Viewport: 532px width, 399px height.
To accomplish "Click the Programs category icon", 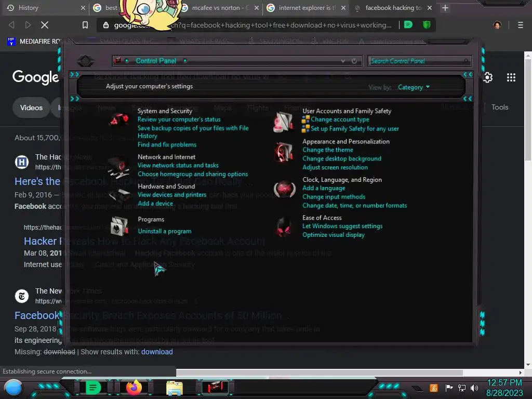I will [x=119, y=226].
